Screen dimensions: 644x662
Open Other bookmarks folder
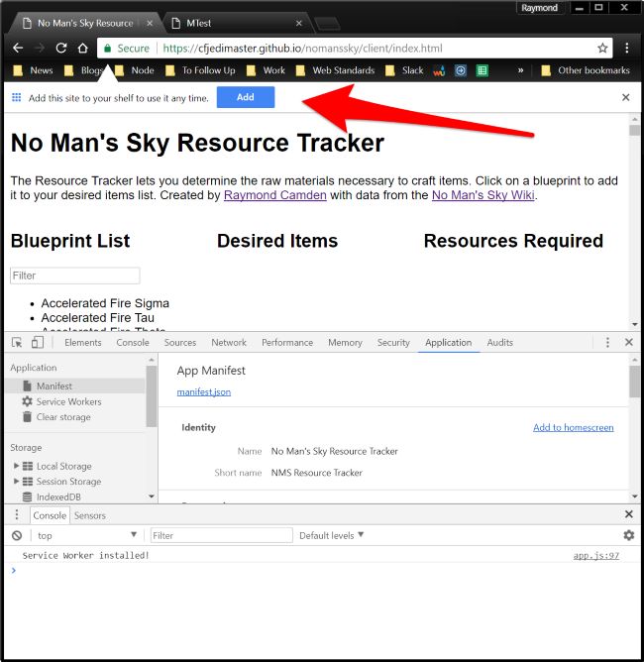click(586, 70)
